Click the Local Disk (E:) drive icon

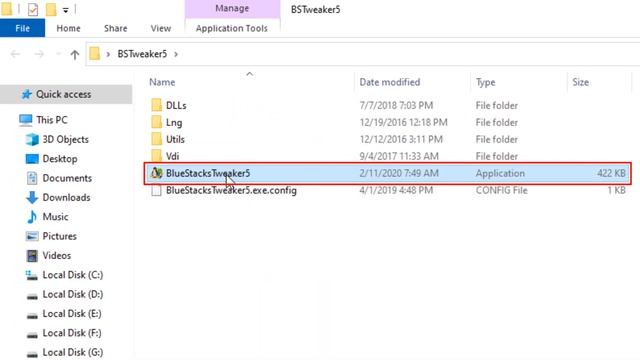[x=32, y=315]
